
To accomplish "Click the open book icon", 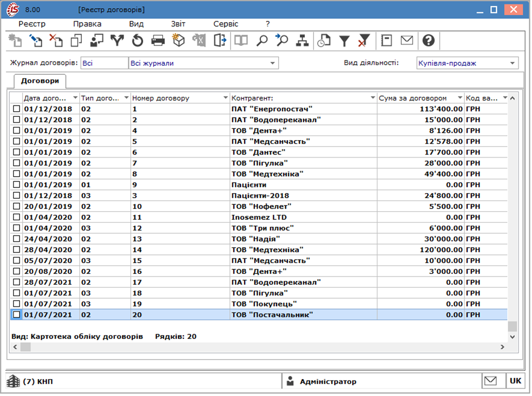I will (x=241, y=41).
